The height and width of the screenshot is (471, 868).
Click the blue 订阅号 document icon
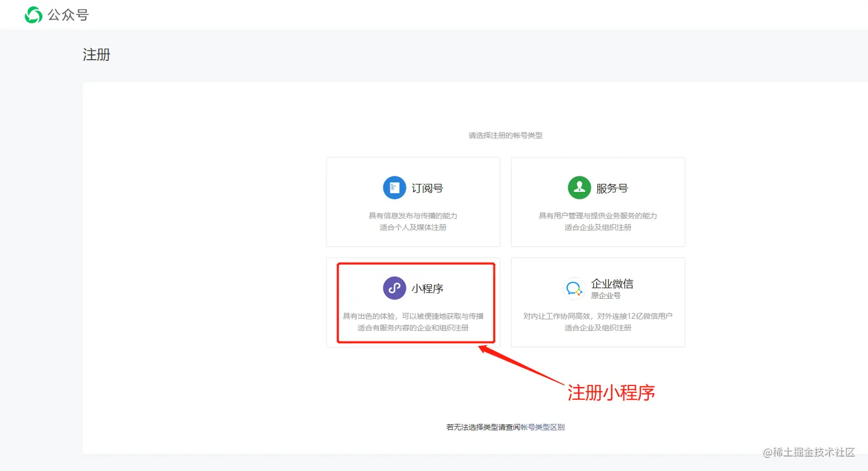394,188
